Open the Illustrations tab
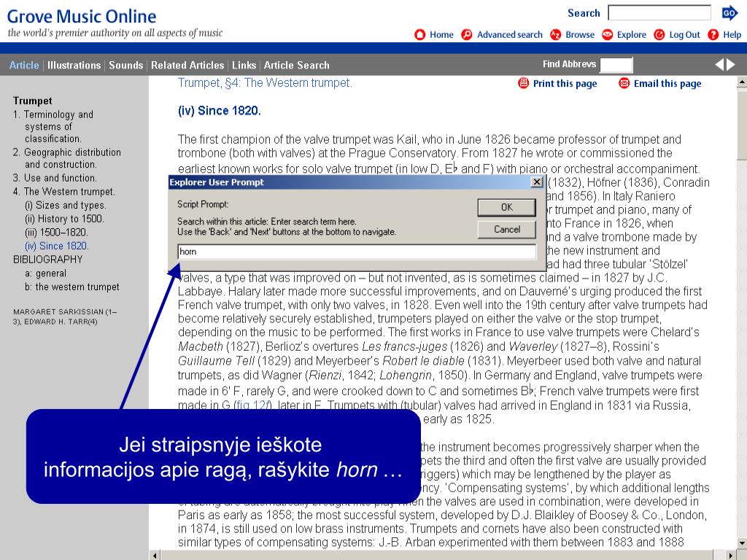Viewport: 747px width, 560px height. pyautogui.click(x=74, y=65)
